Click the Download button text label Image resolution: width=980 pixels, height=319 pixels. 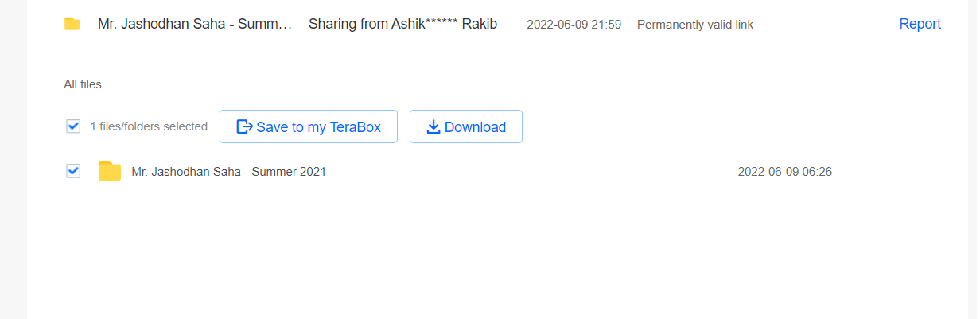point(475,126)
